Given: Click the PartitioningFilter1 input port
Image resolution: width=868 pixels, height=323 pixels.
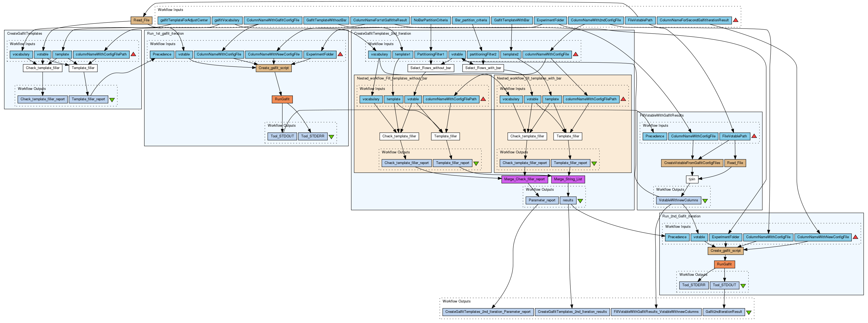Looking at the screenshot, I should 430,54.
